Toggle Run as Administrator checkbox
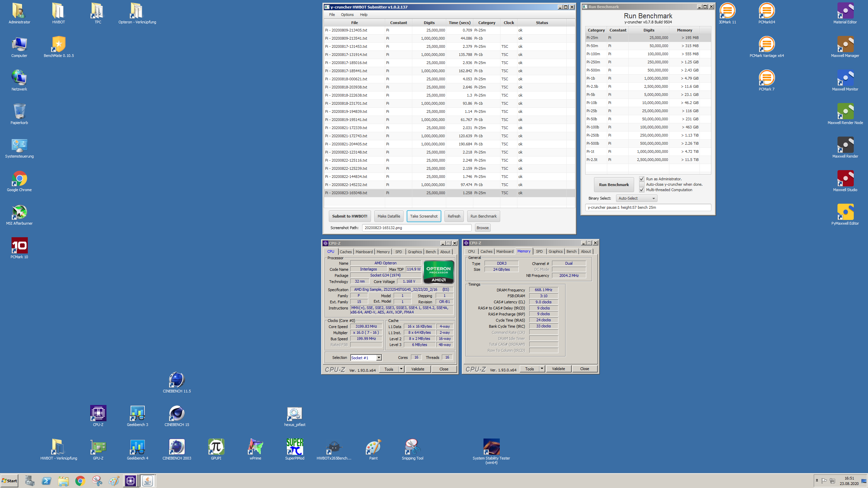This screenshot has height=488, width=868. 642,179
